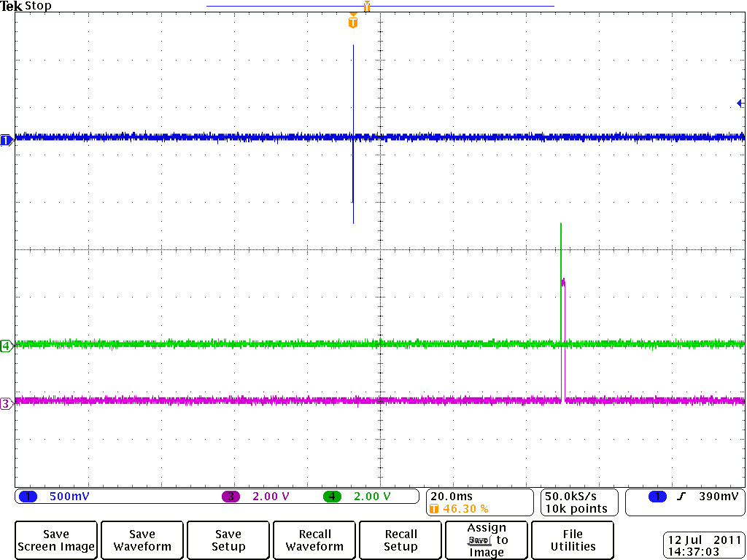Click the blue trigger level arrow
Screen dimensions: 747x560
pyautogui.click(x=740, y=103)
